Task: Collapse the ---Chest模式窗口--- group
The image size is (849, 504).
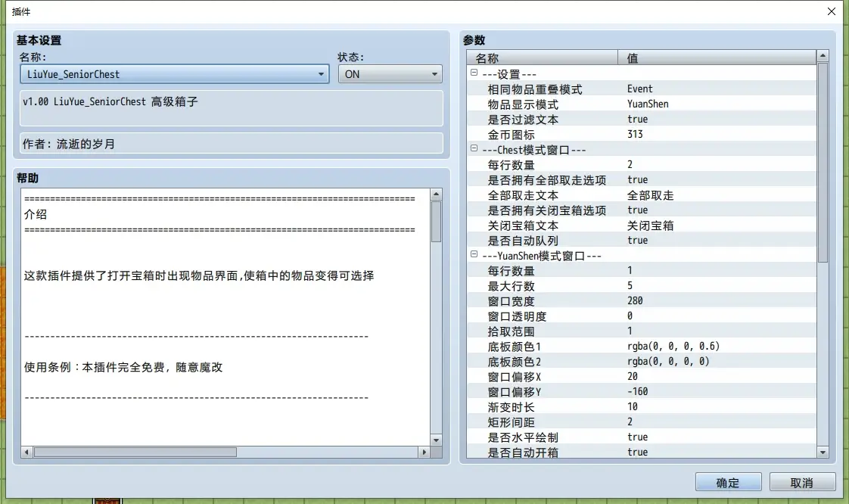Action: coord(474,148)
